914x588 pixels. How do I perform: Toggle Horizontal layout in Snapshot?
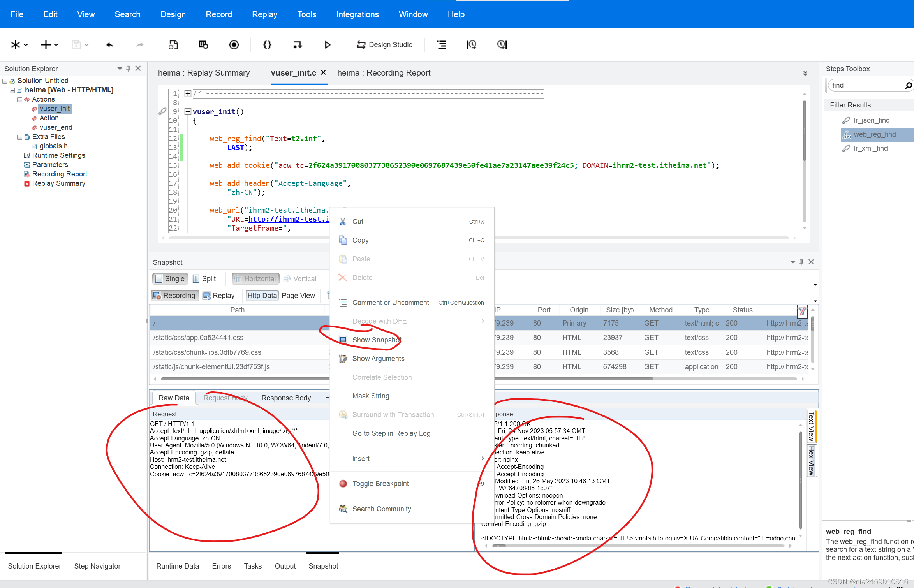point(256,278)
